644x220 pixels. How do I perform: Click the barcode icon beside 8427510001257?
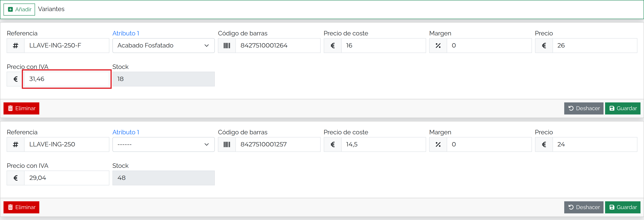227,144
